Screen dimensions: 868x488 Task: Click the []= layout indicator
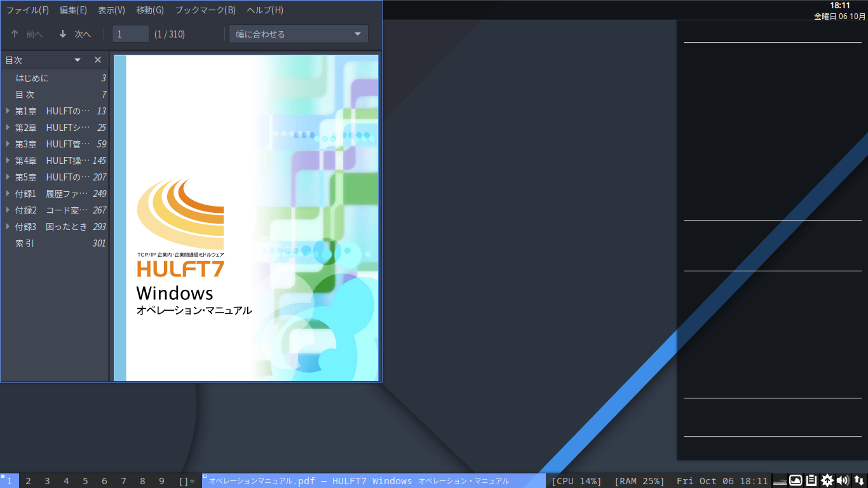pos(187,481)
